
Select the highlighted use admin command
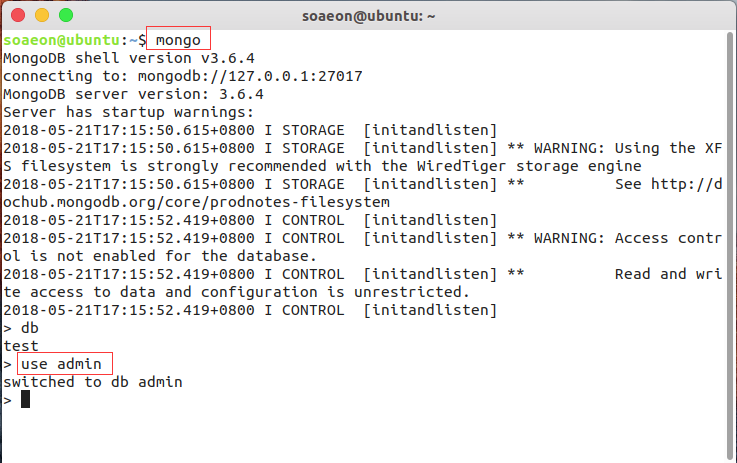tap(62, 364)
